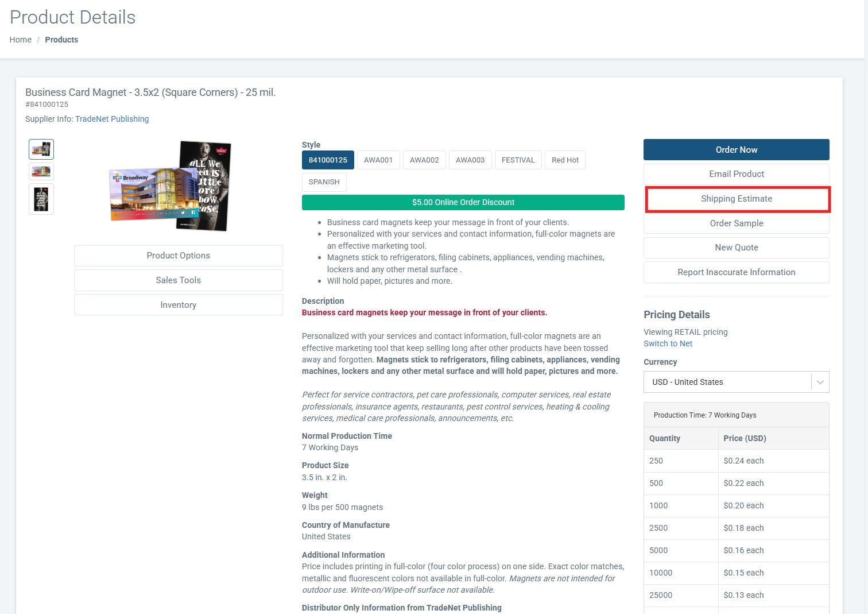The height and width of the screenshot is (614, 868).
Task: Open Sales Tools
Action: [x=179, y=280]
